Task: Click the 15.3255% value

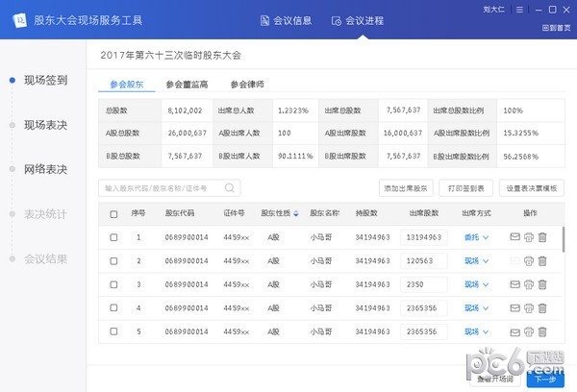Action: pos(520,133)
